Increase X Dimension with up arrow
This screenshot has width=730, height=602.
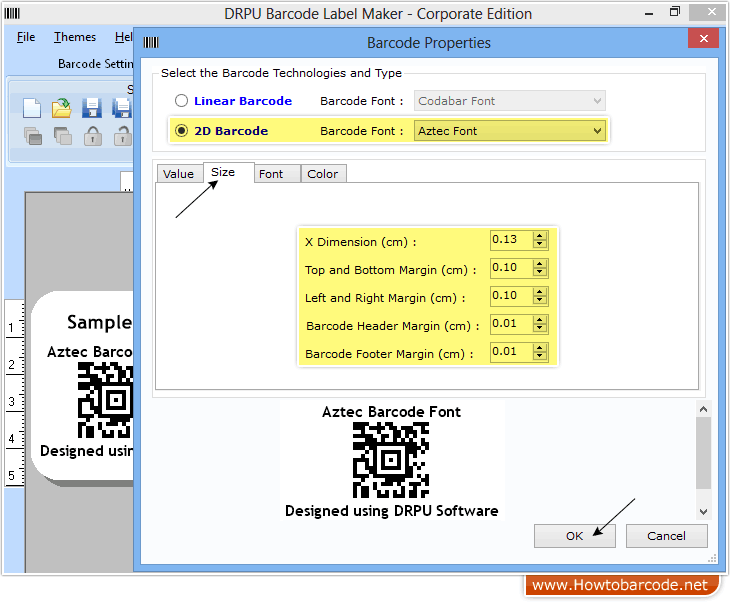pyautogui.click(x=540, y=236)
